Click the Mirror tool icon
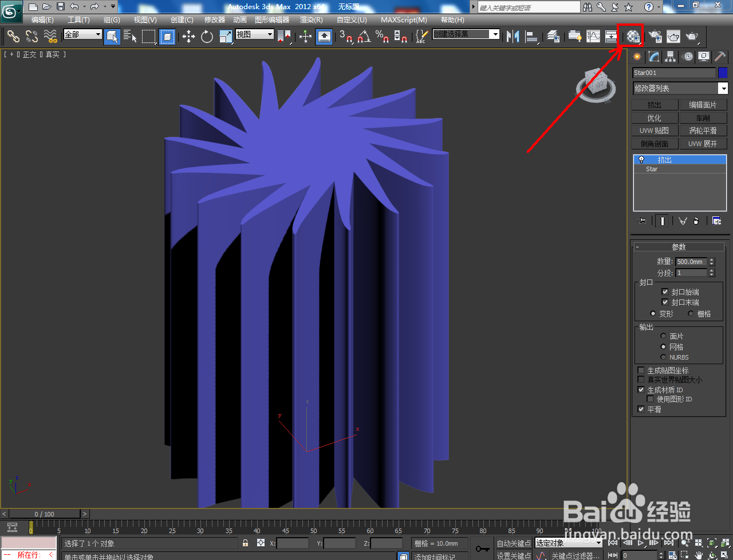The width and height of the screenshot is (733, 560). pos(513,37)
